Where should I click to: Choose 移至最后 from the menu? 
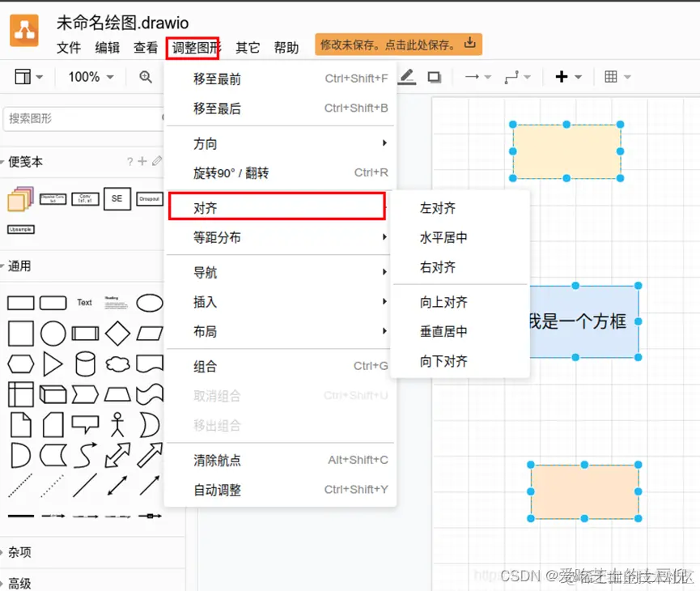pyautogui.click(x=280, y=108)
